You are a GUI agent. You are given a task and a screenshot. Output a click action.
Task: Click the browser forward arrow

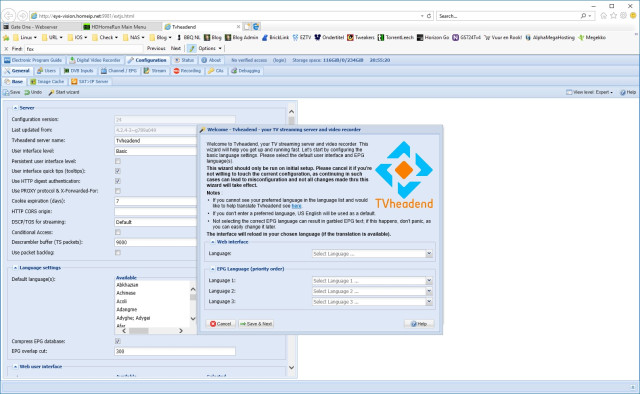(x=22, y=16)
